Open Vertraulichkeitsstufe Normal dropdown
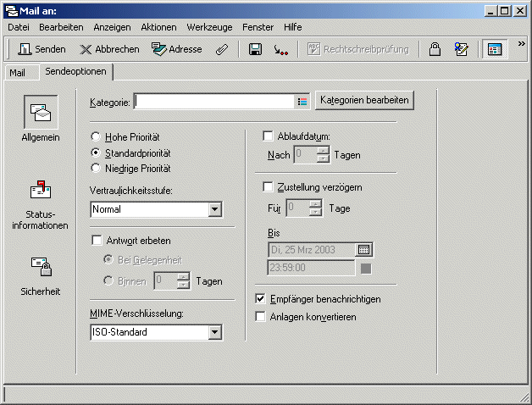Image resolution: width=532 pixels, height=405 pixels. (215, 209)
